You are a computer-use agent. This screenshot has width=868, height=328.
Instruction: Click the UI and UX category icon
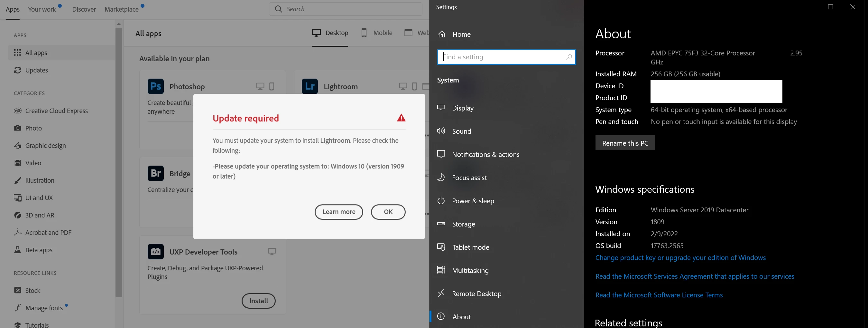coord(17,198)
